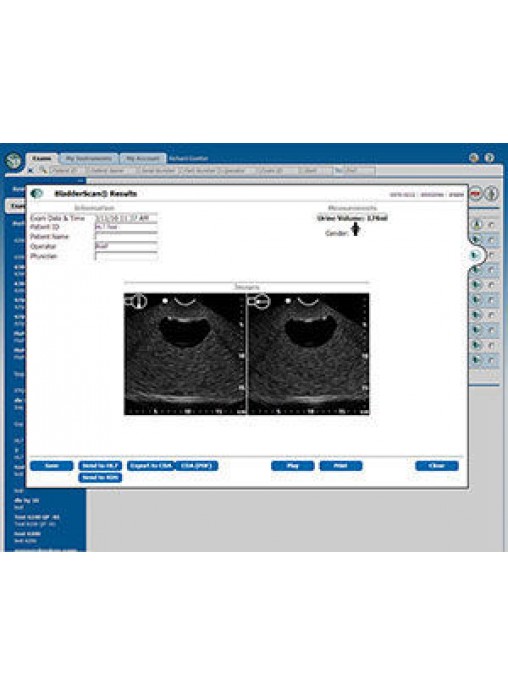This screenshot has height=696, width=508.
Task: Click the circular body icon right of PDF
Action: coord(491,194)
